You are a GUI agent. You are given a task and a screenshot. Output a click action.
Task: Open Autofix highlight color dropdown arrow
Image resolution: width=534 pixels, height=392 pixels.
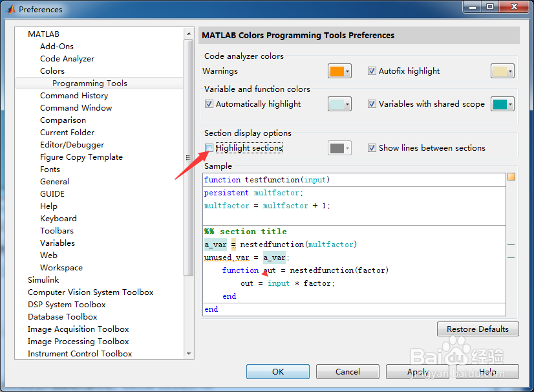coord(510,71)
